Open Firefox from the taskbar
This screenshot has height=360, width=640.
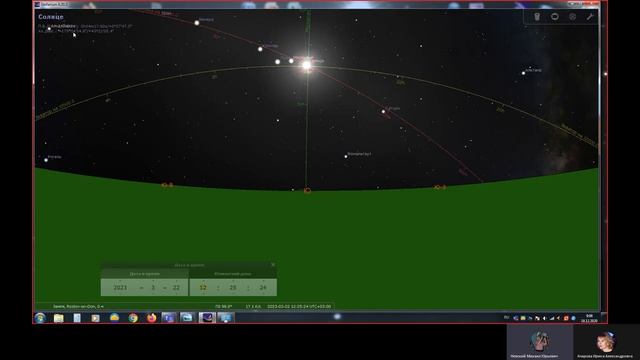pyautogui.click(x=151, y=318)
